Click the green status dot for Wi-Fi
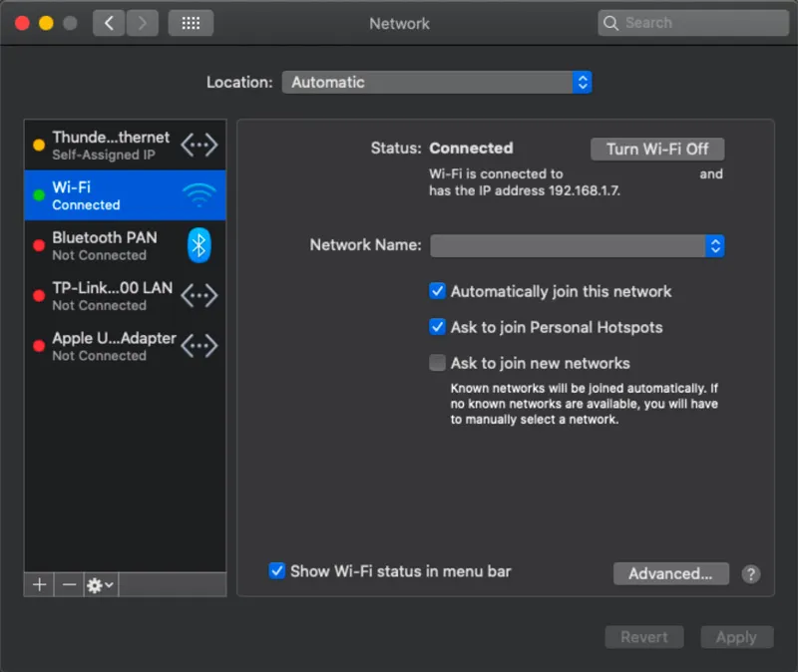The image size is (798, 672). click(x=39, y=195)
